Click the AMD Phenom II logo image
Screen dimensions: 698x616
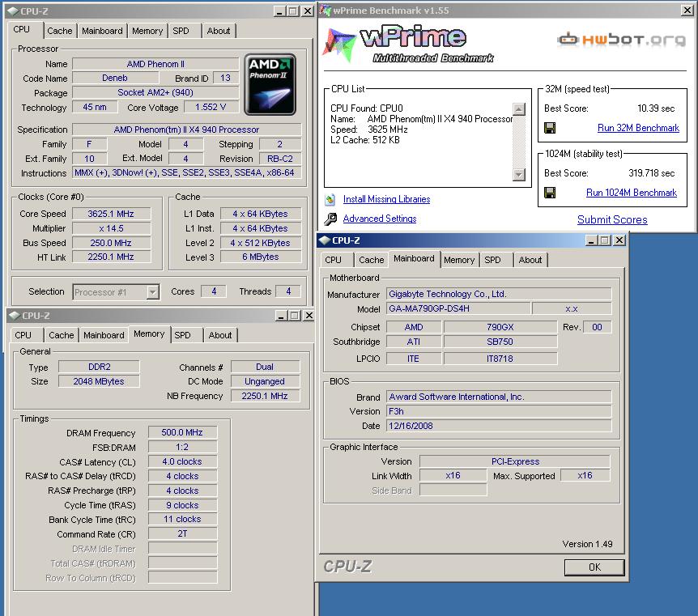click(x=270, y=84)
